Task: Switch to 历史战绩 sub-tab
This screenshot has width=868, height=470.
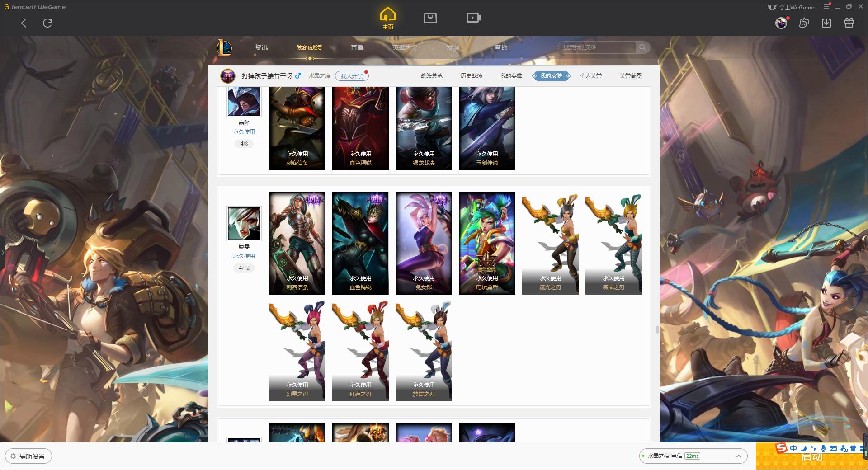Action: (472, 76)
